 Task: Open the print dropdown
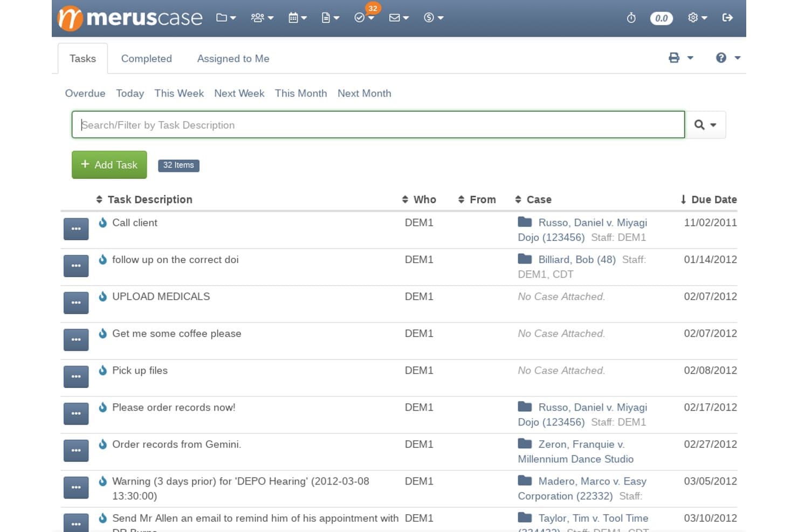[x=680, y=58]
